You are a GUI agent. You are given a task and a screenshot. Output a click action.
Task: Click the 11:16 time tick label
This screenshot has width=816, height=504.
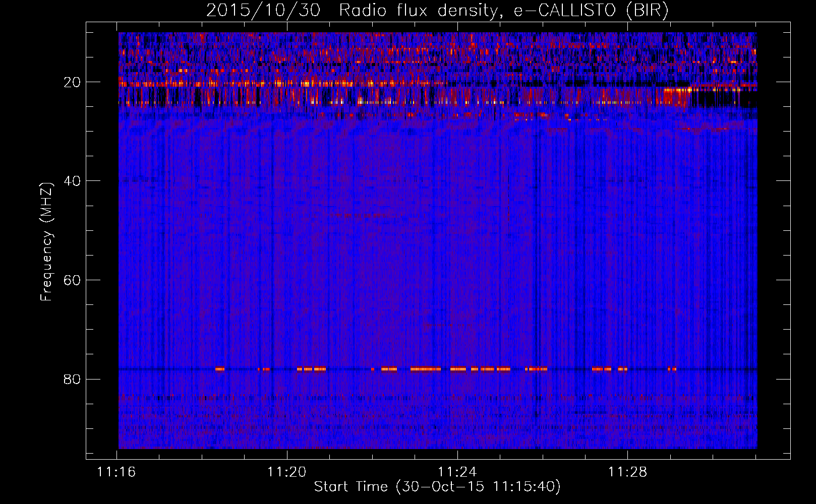(116, 472)
